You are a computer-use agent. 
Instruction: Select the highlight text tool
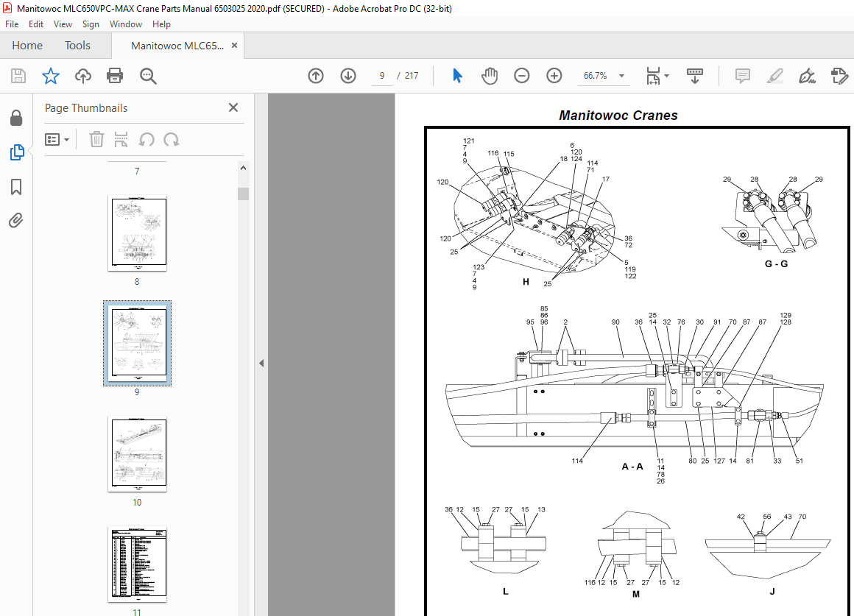775,76
